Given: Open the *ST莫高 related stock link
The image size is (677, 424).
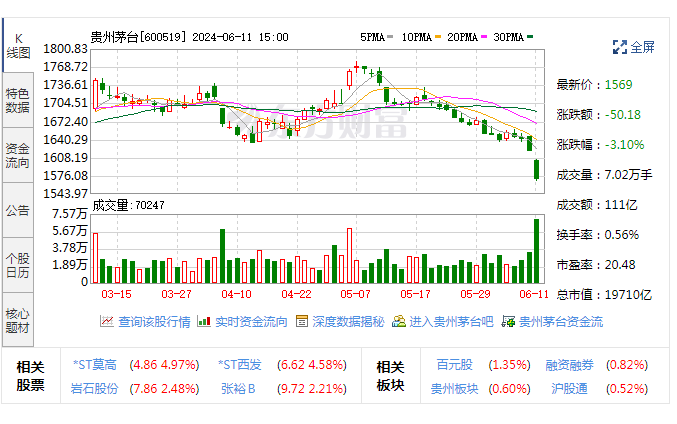Looking at the screenshot, I should click(x=95, y=365).
